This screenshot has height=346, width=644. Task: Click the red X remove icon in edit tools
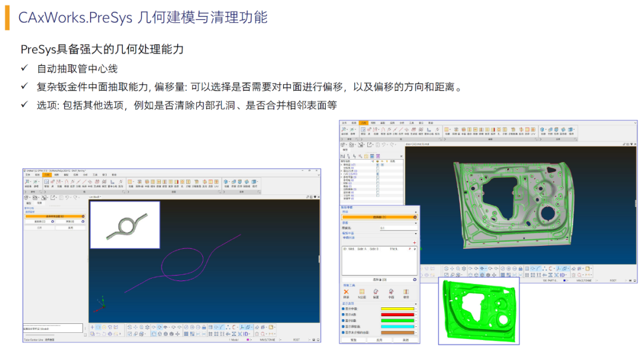(346, 292)
